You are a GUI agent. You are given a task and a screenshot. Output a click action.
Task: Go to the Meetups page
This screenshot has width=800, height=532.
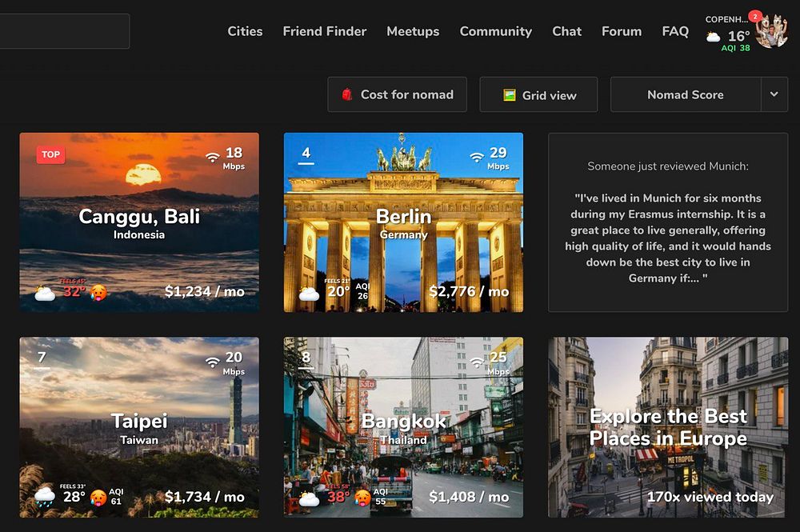413,31
